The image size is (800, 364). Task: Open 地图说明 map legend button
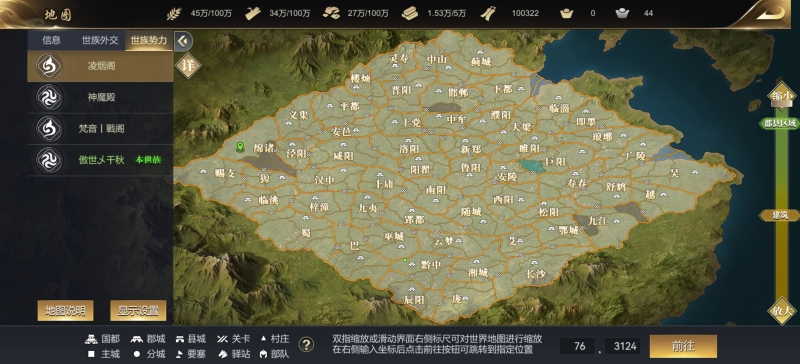tap(65, 310)
